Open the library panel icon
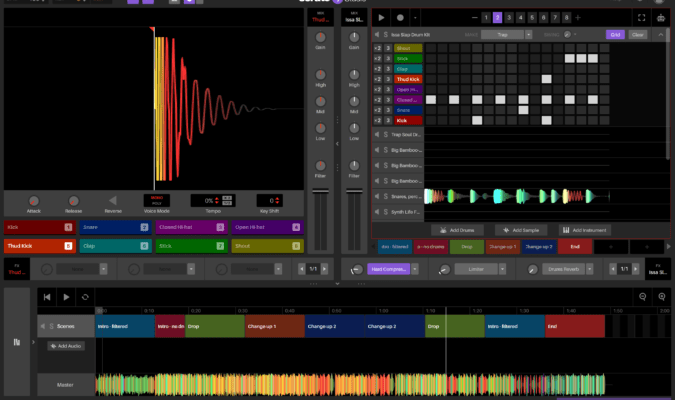Image resolution: width=675 pixels, height=400 pixels. coord(17,343)
